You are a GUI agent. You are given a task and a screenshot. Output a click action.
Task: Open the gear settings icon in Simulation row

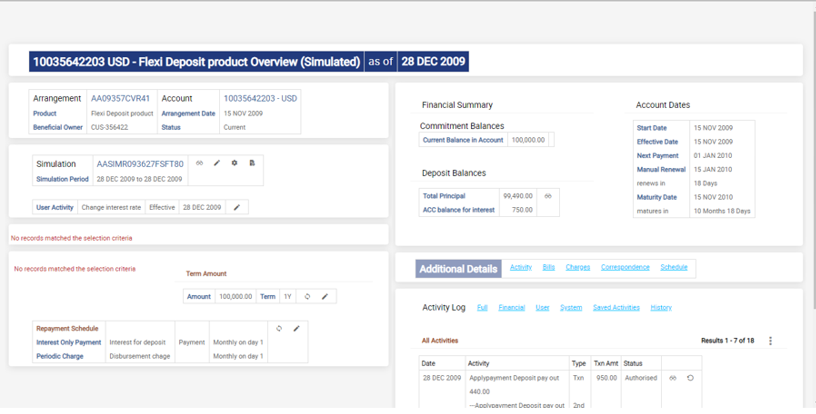pyautogui.click(x=235, y=163)
